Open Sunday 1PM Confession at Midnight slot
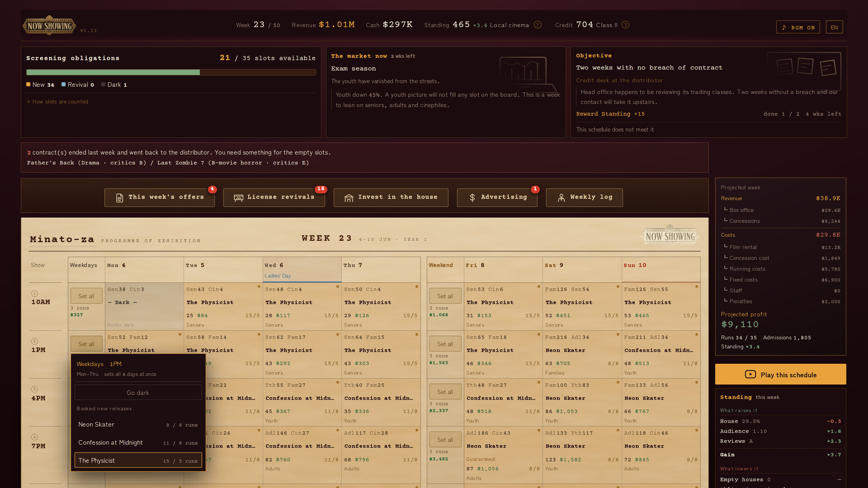This screenshot has width=868, height=488. [x=661, y=355]
